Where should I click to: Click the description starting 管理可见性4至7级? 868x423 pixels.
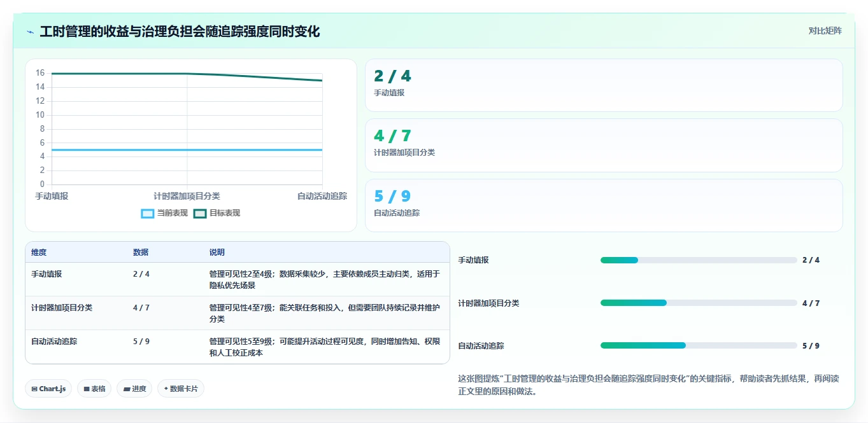point(325,314)
